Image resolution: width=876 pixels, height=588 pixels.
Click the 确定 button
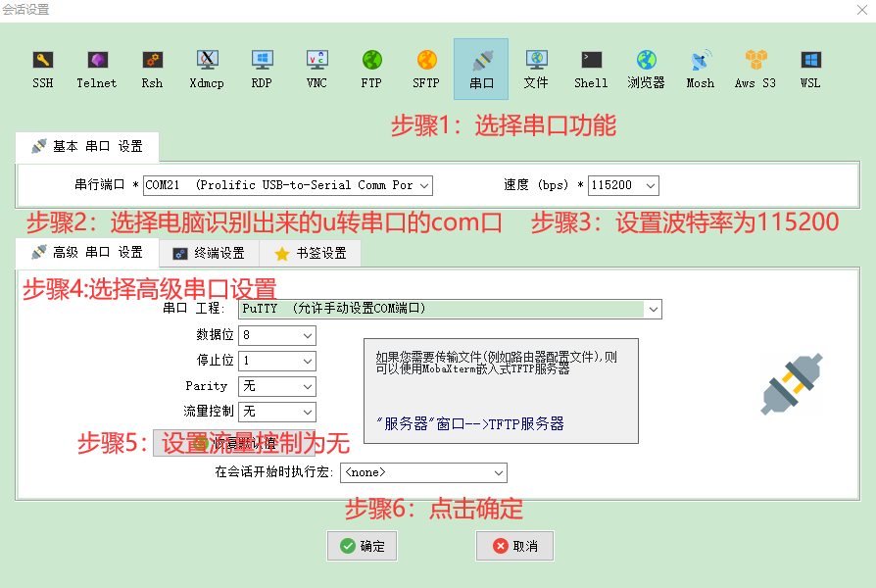point(362,546)
